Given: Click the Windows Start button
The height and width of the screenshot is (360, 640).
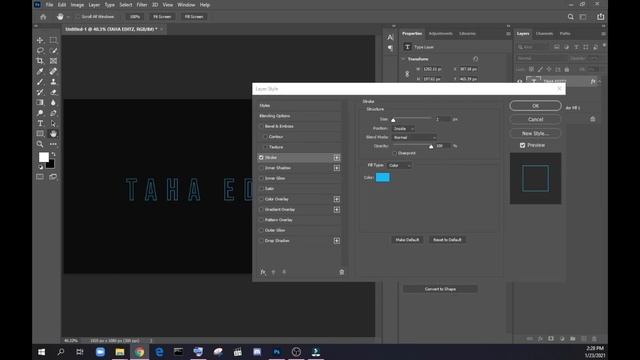Looking at the screenshot, I should point(41,352).
